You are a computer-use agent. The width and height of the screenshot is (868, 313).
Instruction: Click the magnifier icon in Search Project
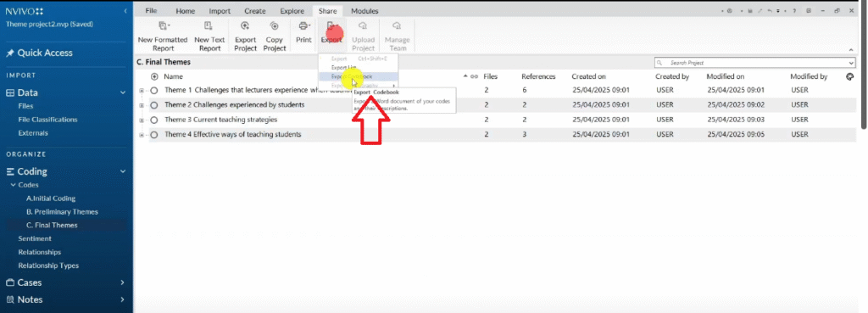tap(659, 63)
